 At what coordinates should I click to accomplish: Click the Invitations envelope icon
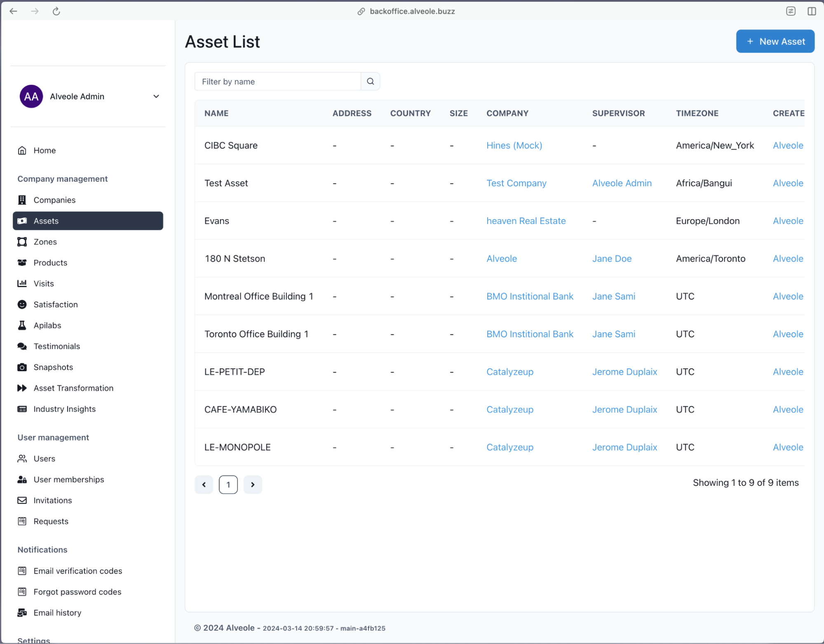22,500
